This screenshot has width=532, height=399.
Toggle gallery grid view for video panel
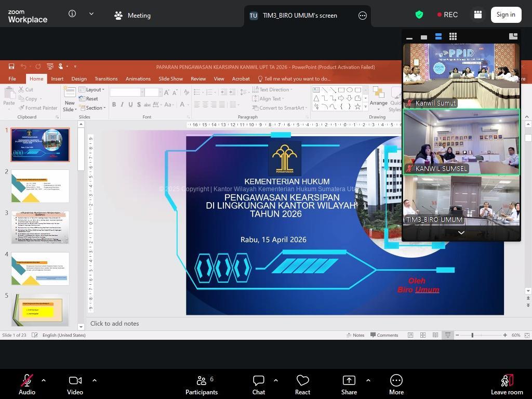tap(453, 36)
